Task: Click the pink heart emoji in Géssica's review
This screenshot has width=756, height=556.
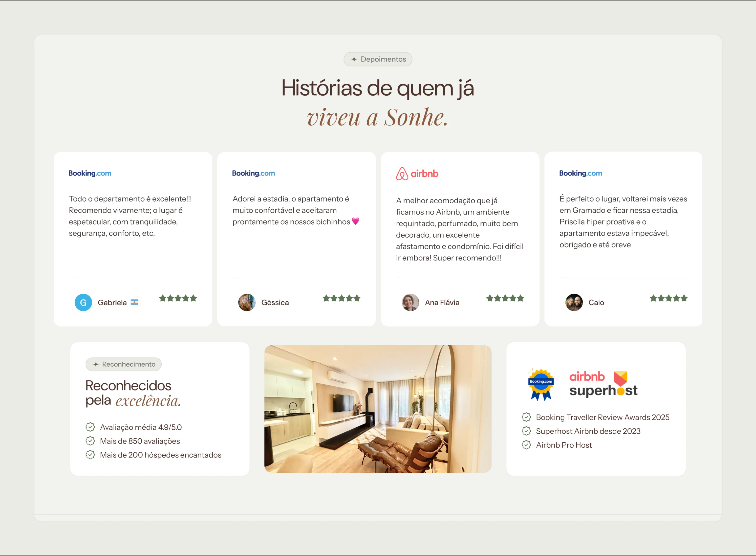Action: [356, 221]
